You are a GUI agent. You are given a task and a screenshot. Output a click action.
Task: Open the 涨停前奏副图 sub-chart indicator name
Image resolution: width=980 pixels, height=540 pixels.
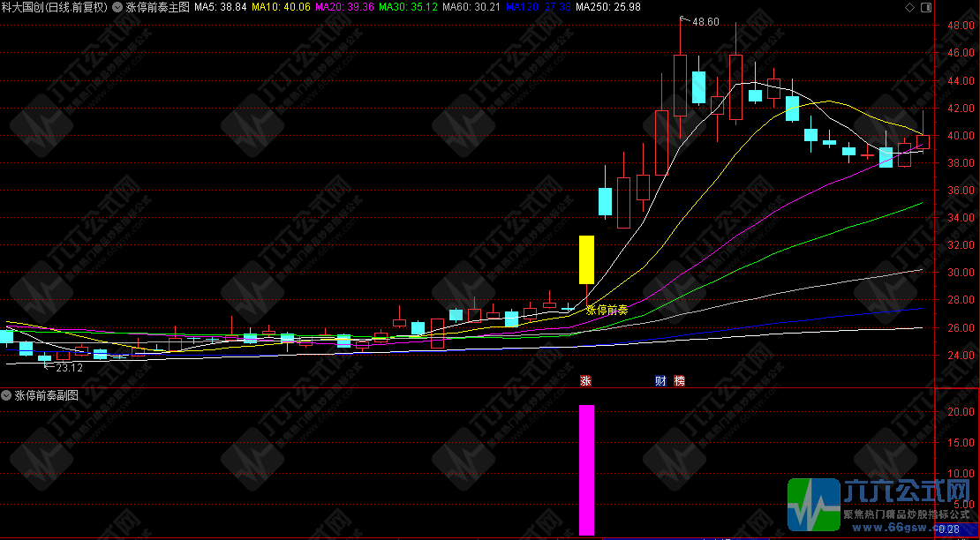click(x=46, y=396)
